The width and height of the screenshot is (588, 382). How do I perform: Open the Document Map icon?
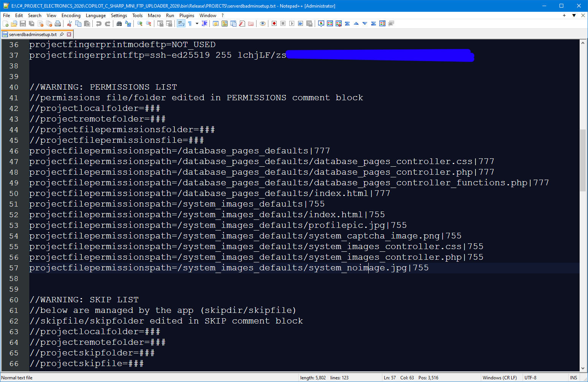pos(225,24)
